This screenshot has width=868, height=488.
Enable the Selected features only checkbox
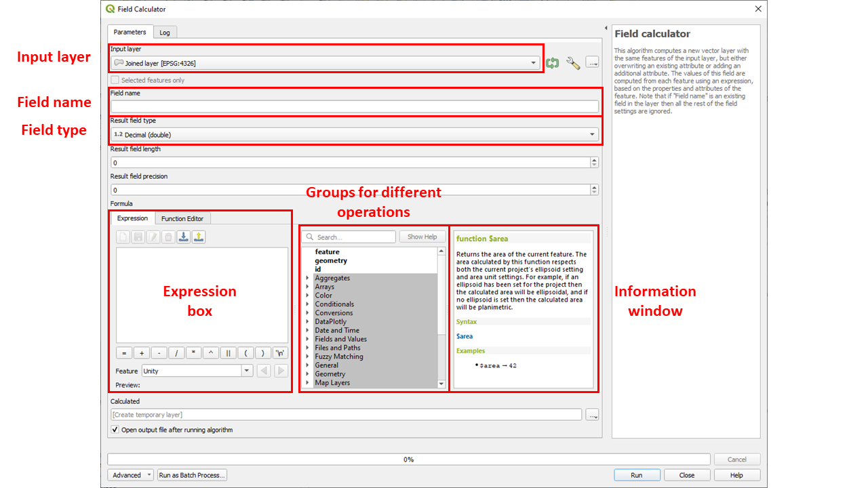pos(115,80)
